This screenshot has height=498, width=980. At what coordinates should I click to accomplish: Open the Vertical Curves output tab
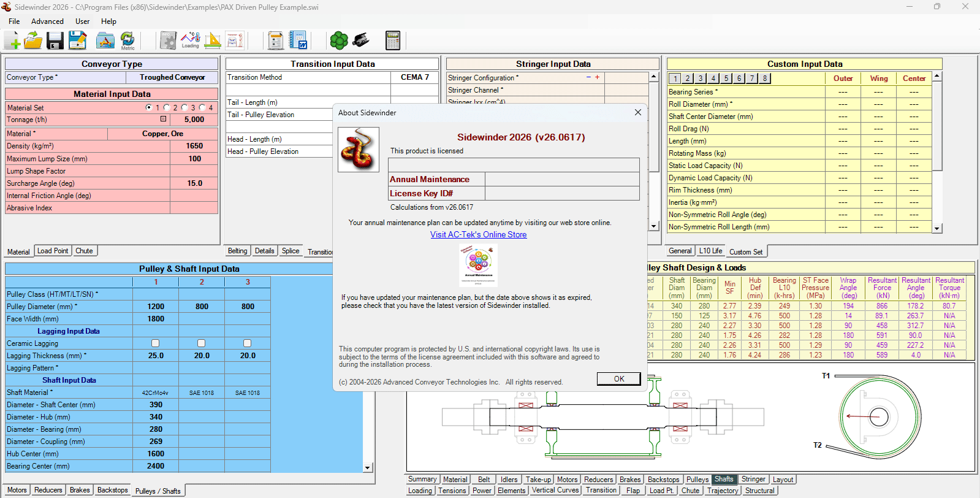click(x=555, y=490)
